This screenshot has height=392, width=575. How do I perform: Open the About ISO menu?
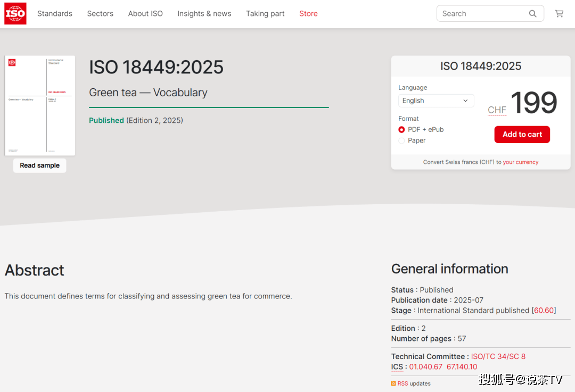tap(145, 14)
